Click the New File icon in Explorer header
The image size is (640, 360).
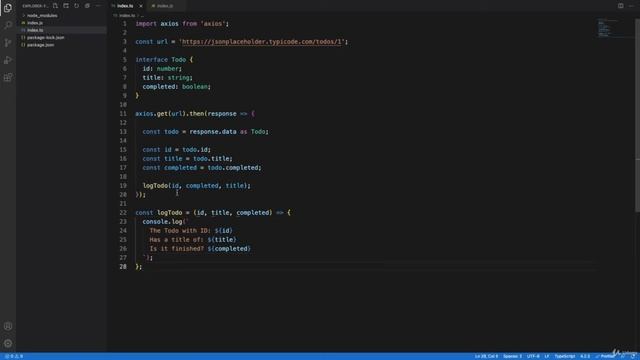55,6
